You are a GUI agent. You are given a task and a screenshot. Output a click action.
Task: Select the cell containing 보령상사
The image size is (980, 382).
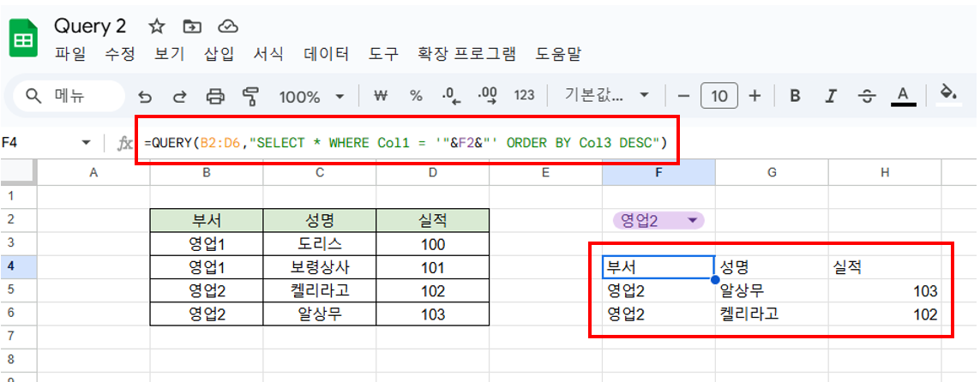tap(319, 268)
